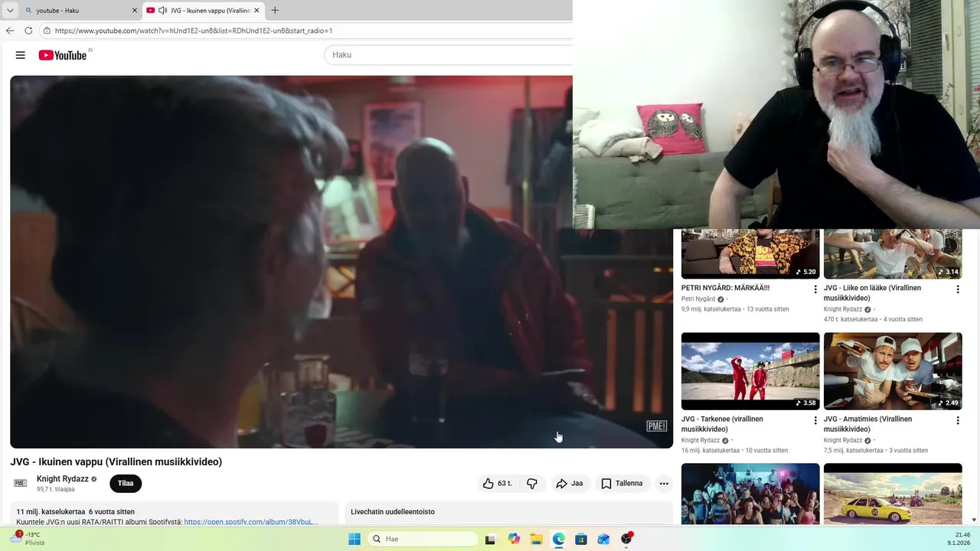Open the Windows Start menu
Screen dimensions: 980x551
pyautogui.click(x=354, y=539)
